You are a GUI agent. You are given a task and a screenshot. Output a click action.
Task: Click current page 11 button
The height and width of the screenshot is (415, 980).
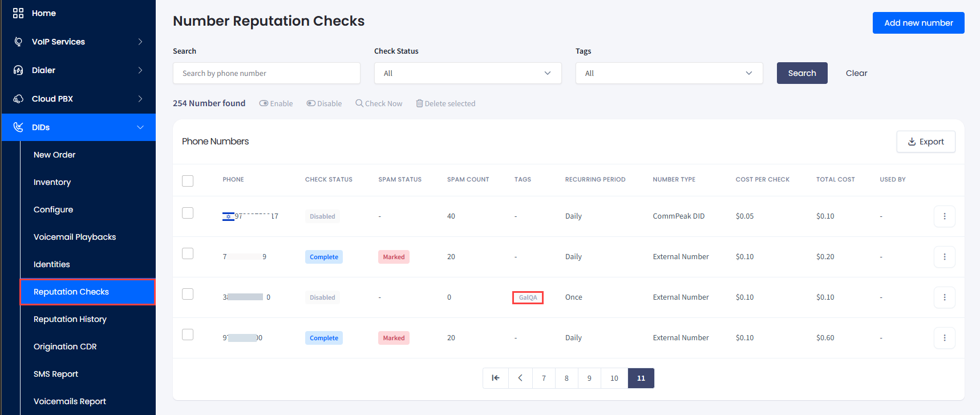(641, 378)
